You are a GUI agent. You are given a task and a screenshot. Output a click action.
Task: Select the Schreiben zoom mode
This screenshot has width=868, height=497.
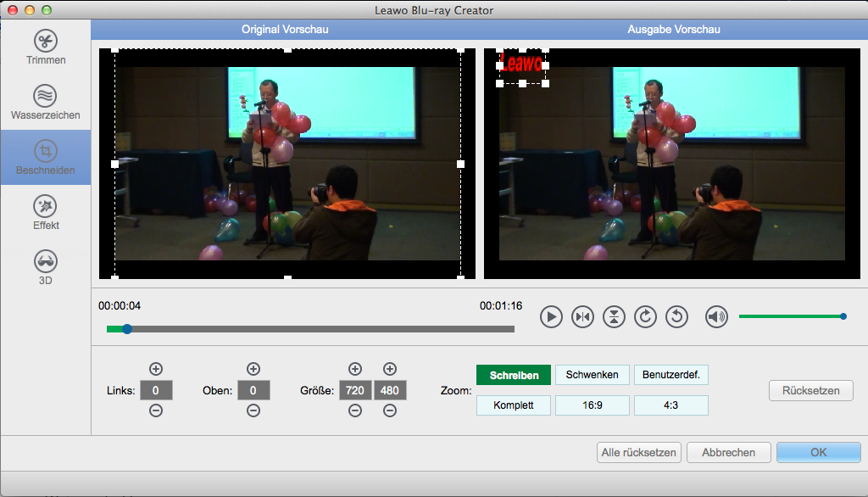pos(514,375)
